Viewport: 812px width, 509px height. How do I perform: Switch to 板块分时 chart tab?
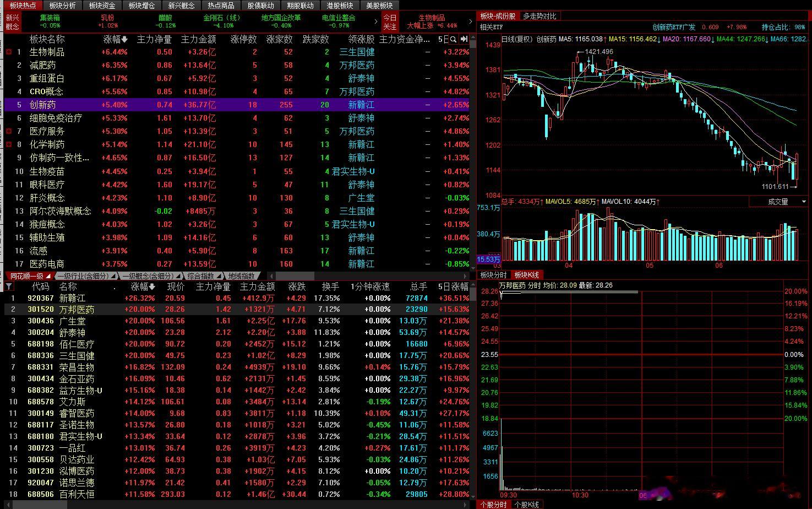(493, 275)
